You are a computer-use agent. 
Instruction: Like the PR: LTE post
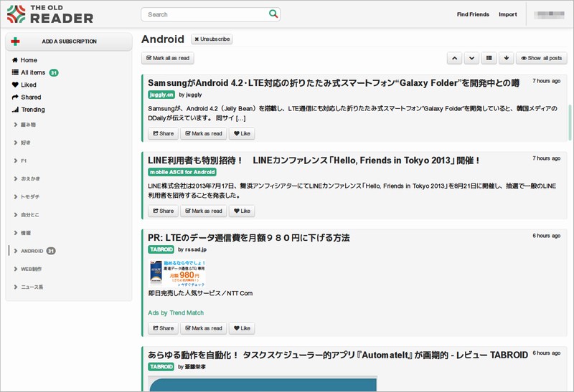coord(242,328)
